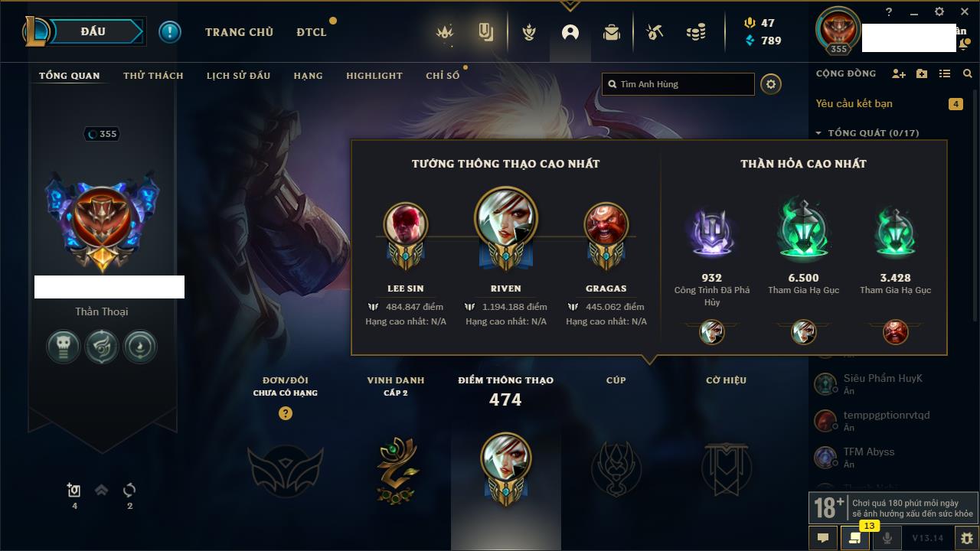Open the Collection backpack icon

(x=611, y=32)
